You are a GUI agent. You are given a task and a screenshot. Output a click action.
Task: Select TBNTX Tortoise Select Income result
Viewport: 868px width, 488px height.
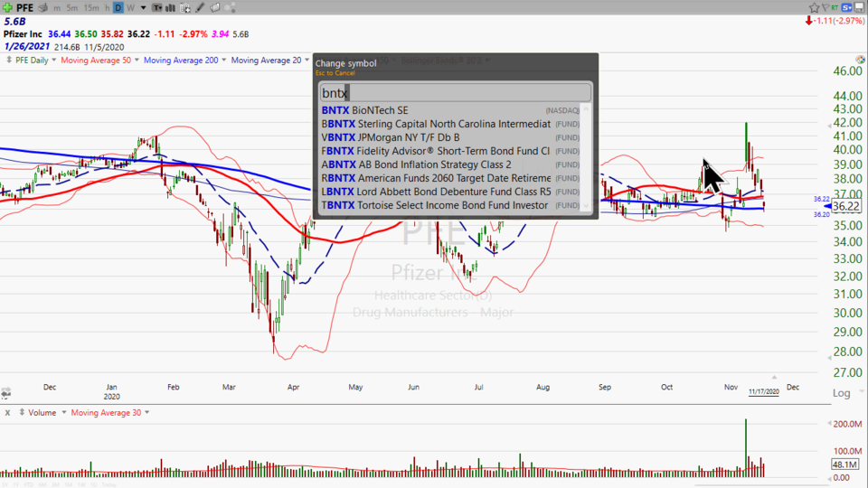coord(450,205)
